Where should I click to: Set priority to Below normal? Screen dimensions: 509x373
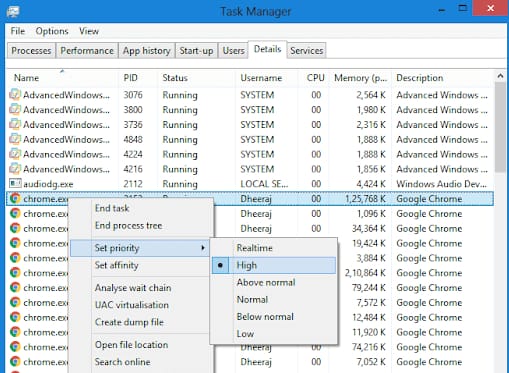click(274, 316)
